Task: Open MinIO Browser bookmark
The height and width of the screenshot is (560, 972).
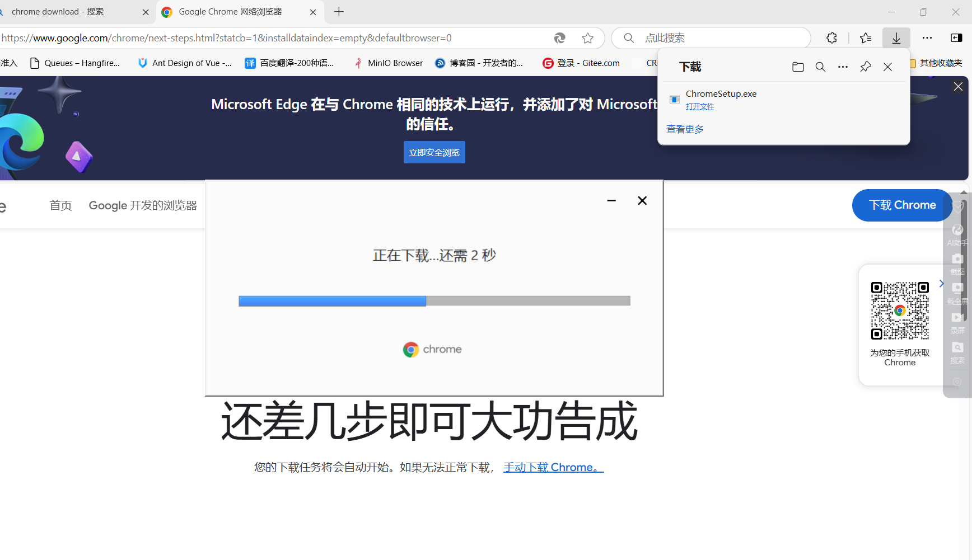Action: (389, 63)
